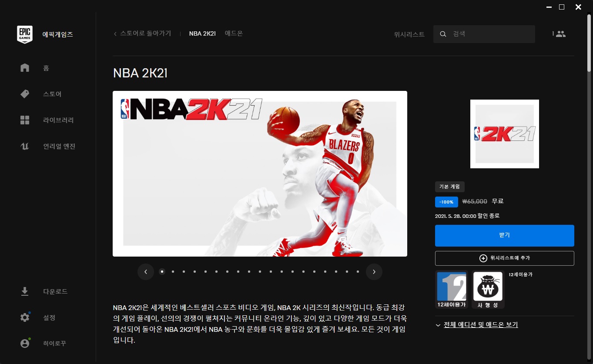Select the first carousel dot
Viewport: 593px width, 364px height.
tap(162, 272)
